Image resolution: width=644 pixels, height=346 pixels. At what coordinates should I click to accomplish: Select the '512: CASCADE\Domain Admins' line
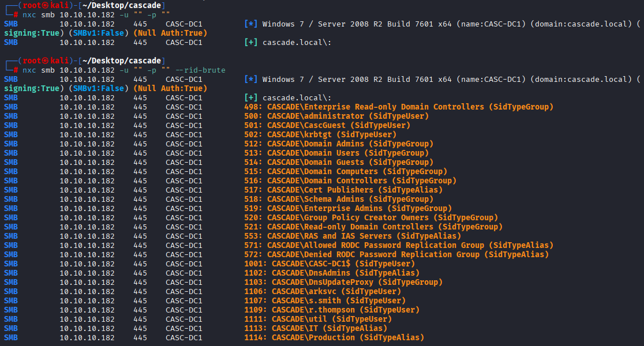339,144
